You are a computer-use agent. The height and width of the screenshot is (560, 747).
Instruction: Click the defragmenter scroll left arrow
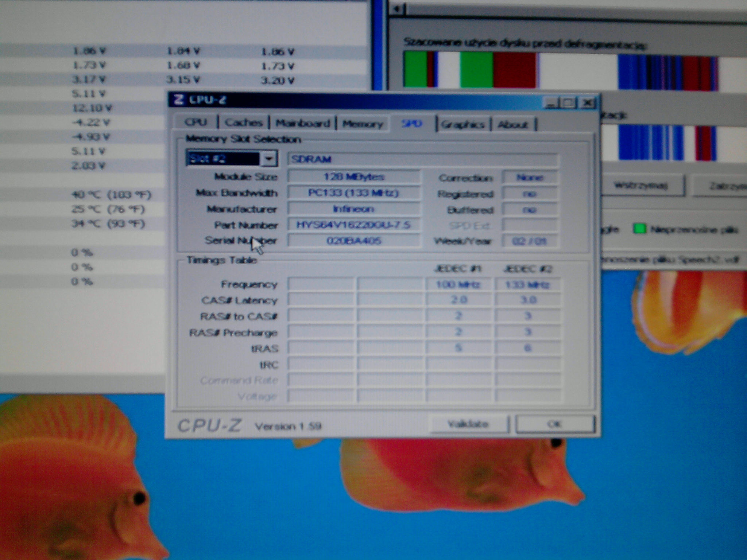click(397, 9)
